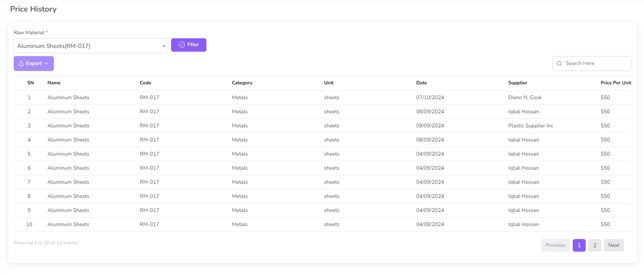Click the checkmark icon on Filter button

pyautogui.click(x=182, y=45)
